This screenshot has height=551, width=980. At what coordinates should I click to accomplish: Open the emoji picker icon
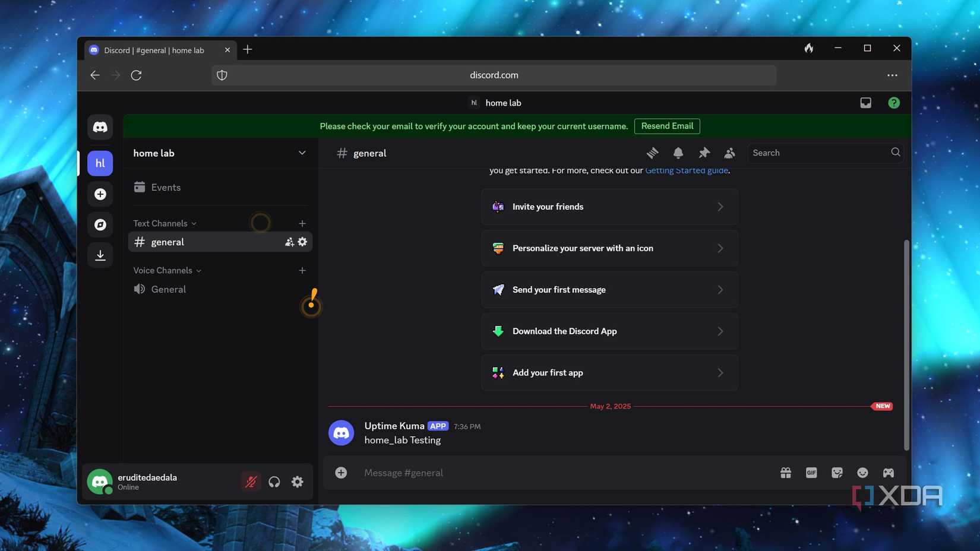click(x=862, y=473)
